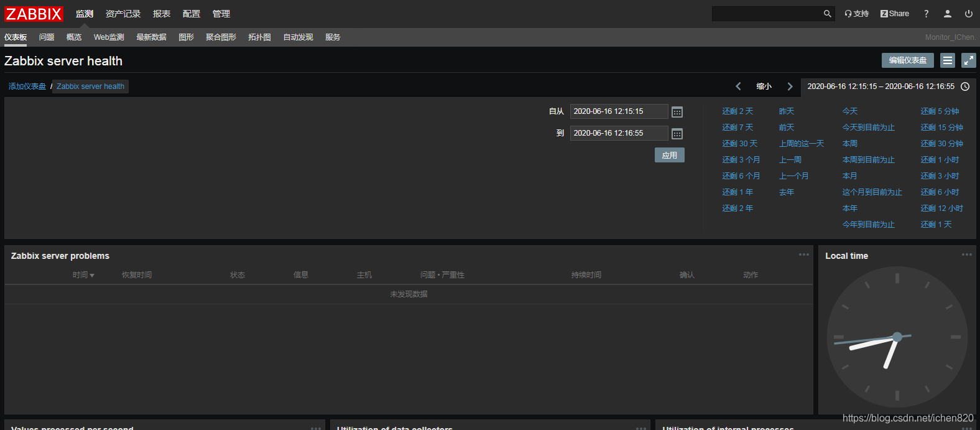
Task: Select Last 7 days range
Action: coord(737,128)
